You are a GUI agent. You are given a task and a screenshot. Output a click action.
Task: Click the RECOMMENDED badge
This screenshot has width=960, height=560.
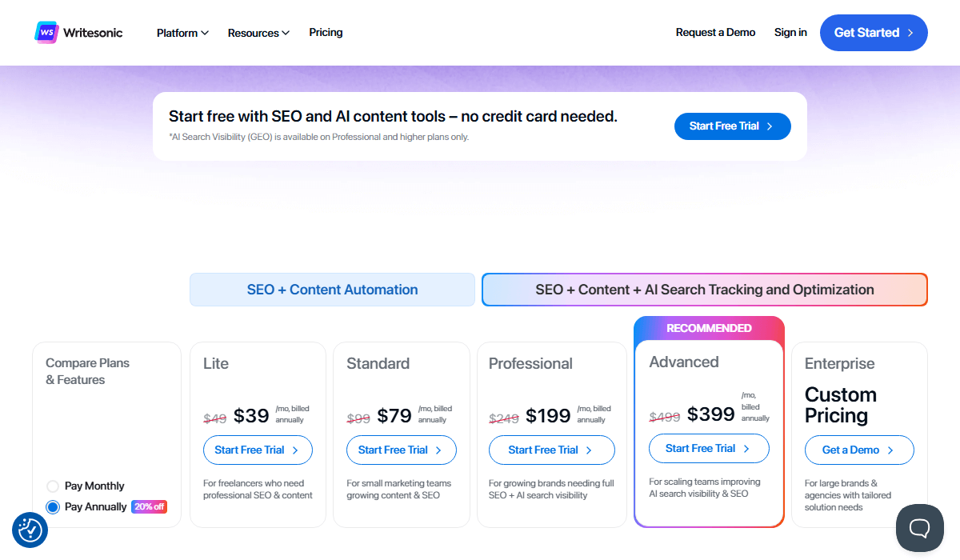coord(709,328)
